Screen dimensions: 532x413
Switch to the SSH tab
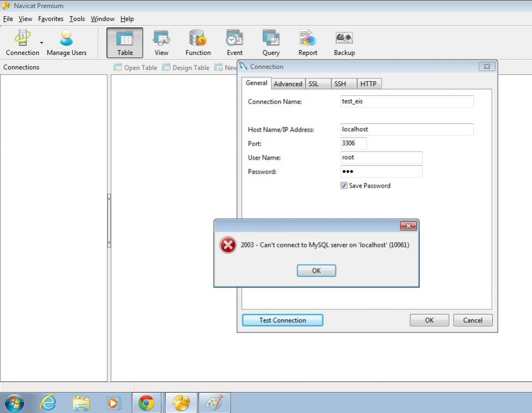(x=344, y=83)
